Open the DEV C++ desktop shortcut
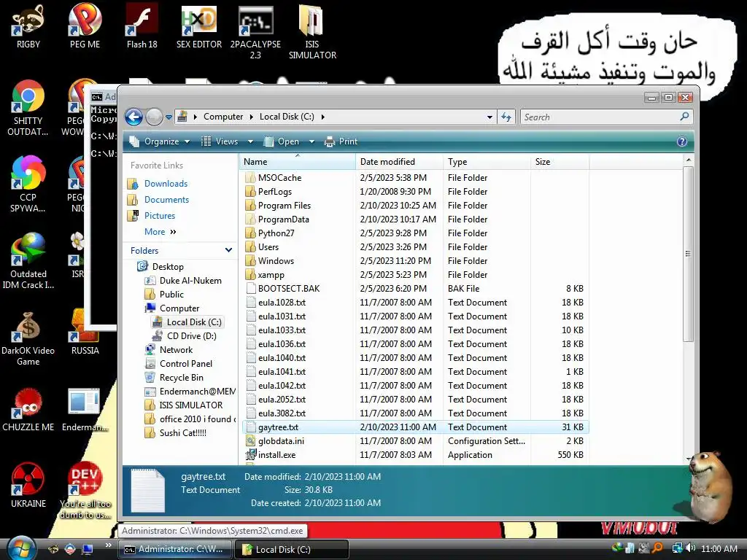This screenshot has height=560, width=747. tap(85, 491)
